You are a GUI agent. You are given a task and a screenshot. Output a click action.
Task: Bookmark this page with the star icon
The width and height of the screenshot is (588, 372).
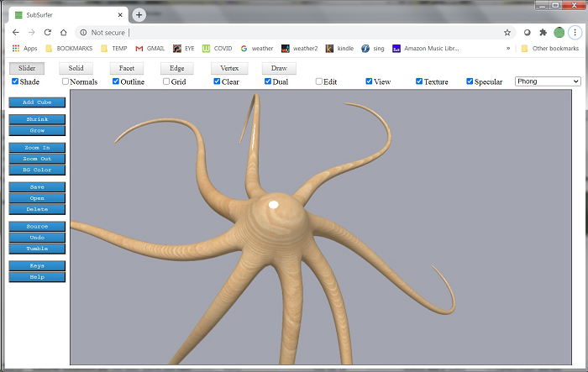(507, 32)
